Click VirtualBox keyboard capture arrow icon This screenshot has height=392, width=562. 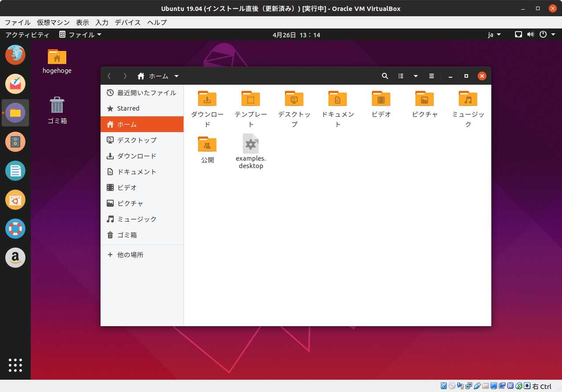(527, 386)
